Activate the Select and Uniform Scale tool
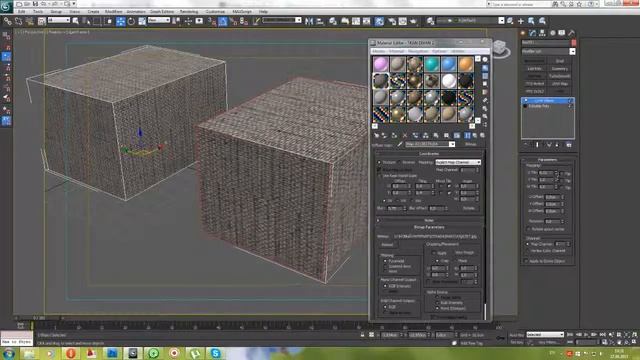The image size is (640, 360). [x=142, y=21]
